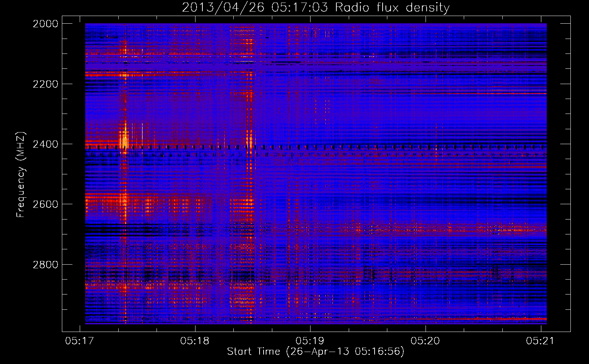Click the 2000 frequency tick label
The image size is (589, 364).
click(x=46, y=24)
